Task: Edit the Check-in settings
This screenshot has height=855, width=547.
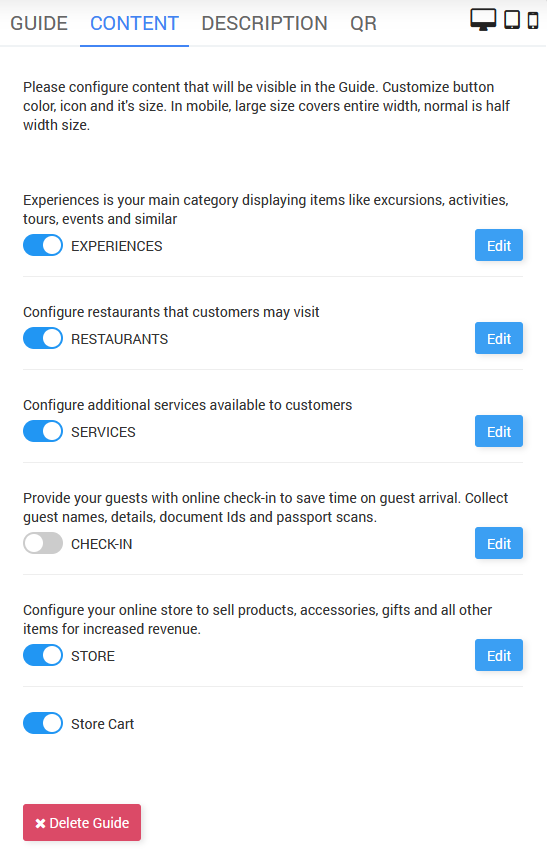Action: (498, 543)
